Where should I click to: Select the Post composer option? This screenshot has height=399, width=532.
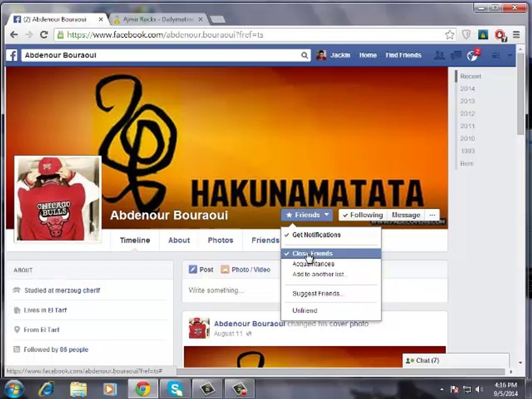point(201,270)
